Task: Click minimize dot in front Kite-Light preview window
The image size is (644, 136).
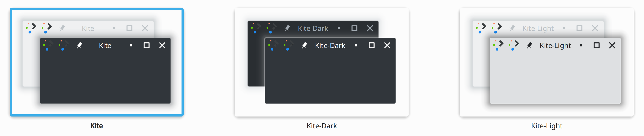Action: (x=581, y=45)
